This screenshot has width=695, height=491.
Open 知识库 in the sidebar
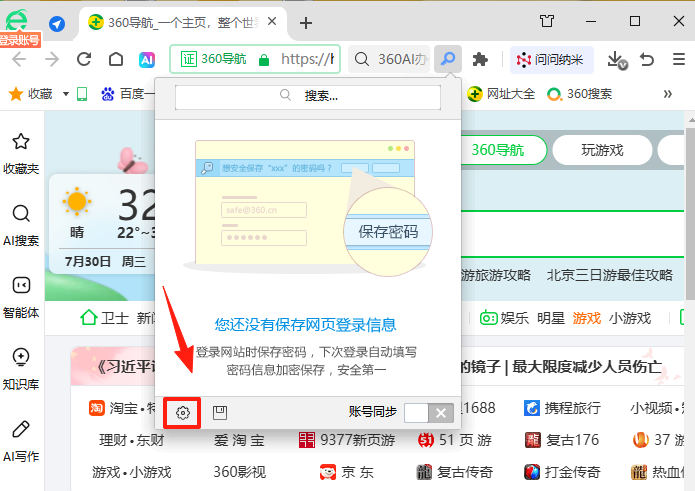(21, 369)
